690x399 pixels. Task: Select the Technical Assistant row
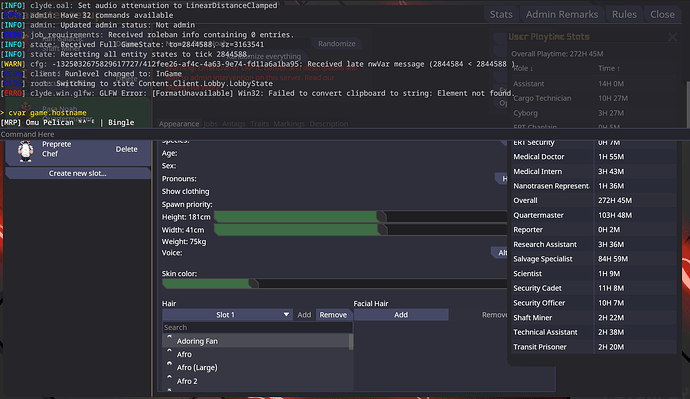click(594, 332)
